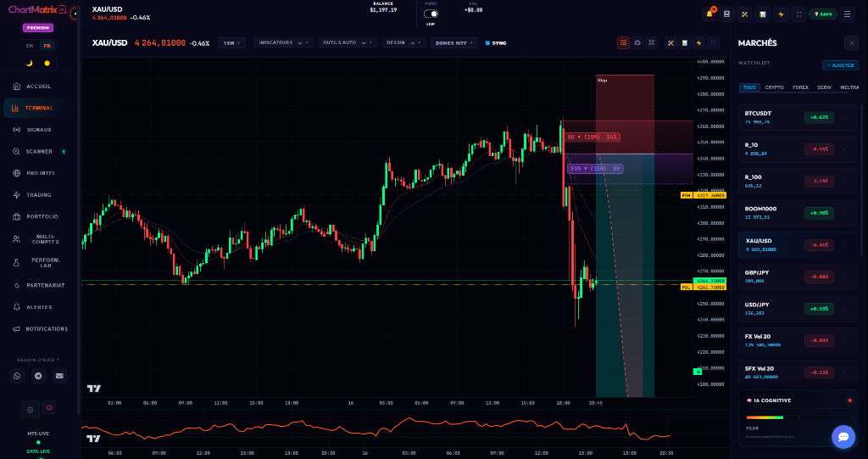Open the settings gear in sidebar
868x459 pixels.
pyautogui.click(x=31, y=410)
